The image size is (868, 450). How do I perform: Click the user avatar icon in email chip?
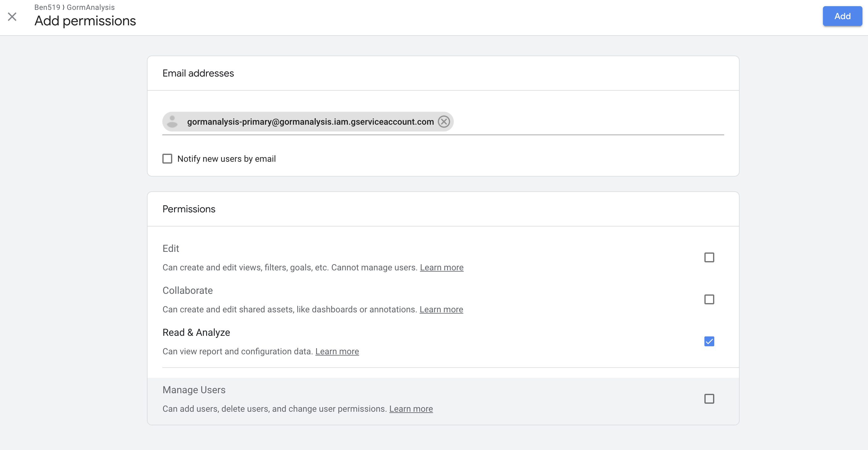[172, 122]
